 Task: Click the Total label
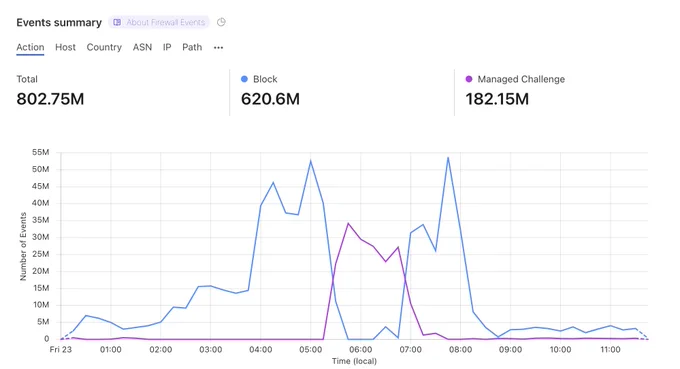click(x=27, y=79)
